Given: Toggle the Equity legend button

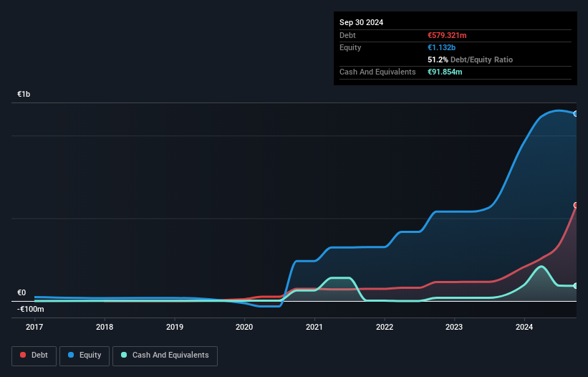Looking at the screenshot, I should click(85, 355).
